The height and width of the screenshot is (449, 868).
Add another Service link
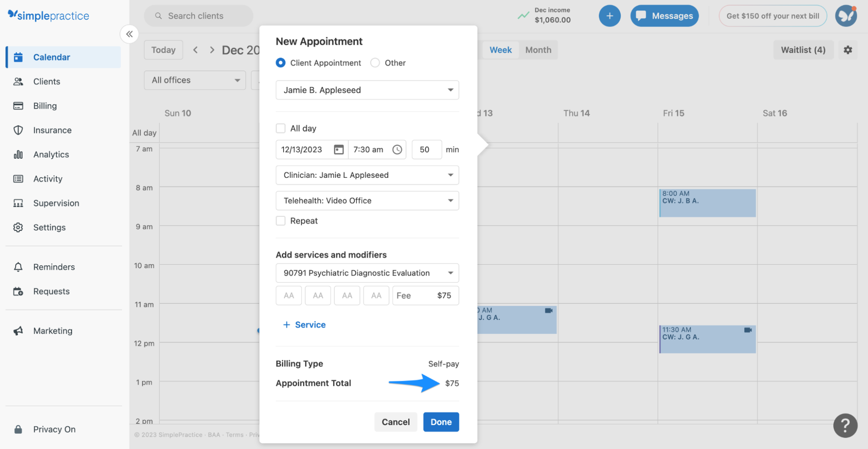tap(304, 325)
